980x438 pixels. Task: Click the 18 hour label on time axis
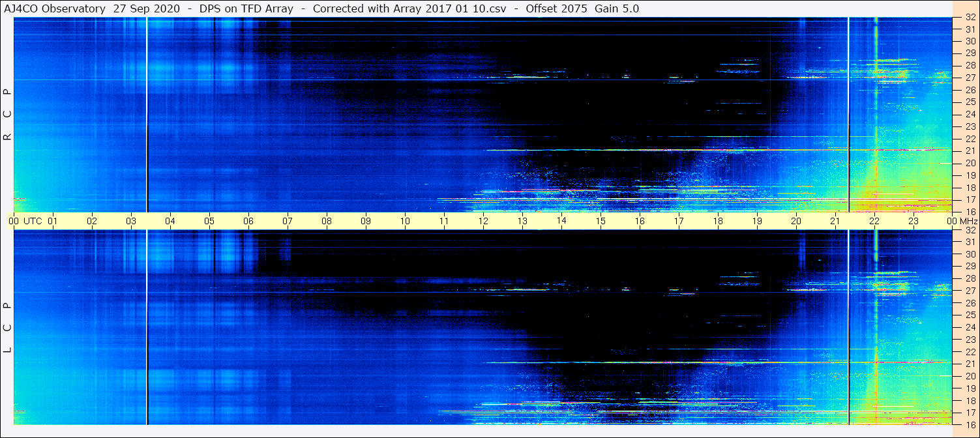(718, 221)
